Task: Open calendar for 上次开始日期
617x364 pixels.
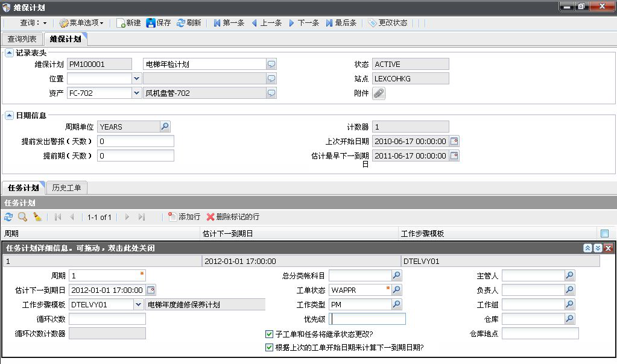Action: [454, 141]
